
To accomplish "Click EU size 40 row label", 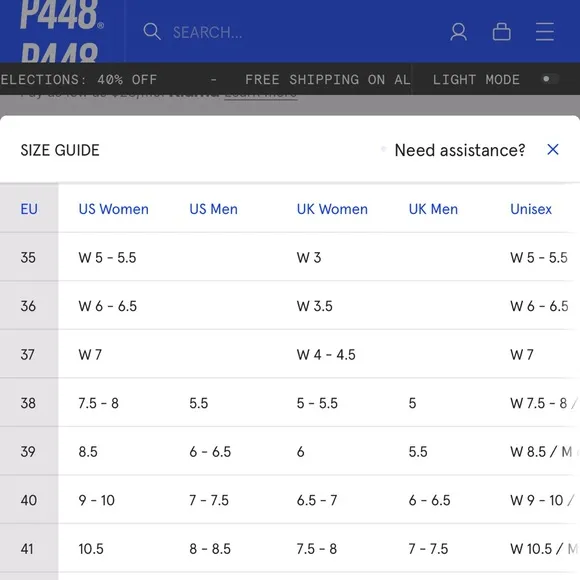I will [28, 500].
